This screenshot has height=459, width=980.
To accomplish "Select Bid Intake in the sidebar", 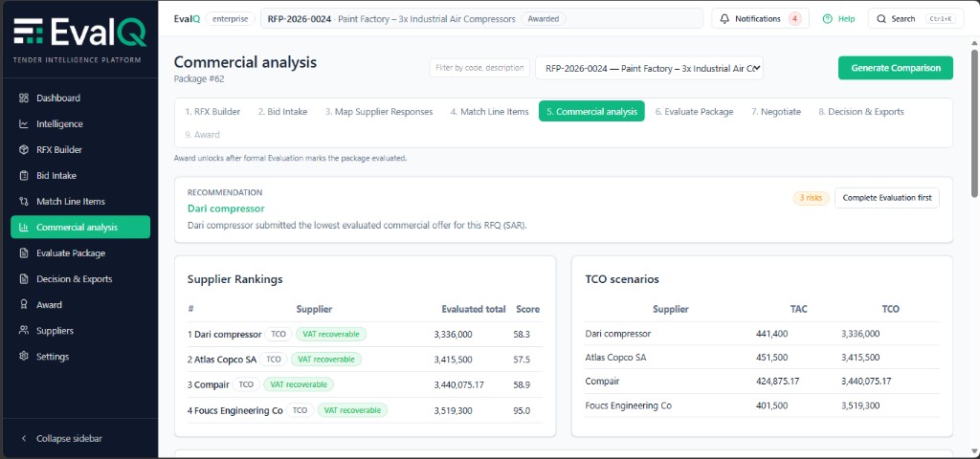I will (80, 176).
